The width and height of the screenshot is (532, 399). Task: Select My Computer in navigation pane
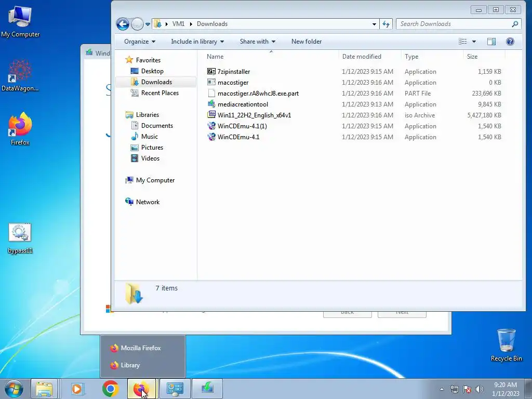point(155,180)
